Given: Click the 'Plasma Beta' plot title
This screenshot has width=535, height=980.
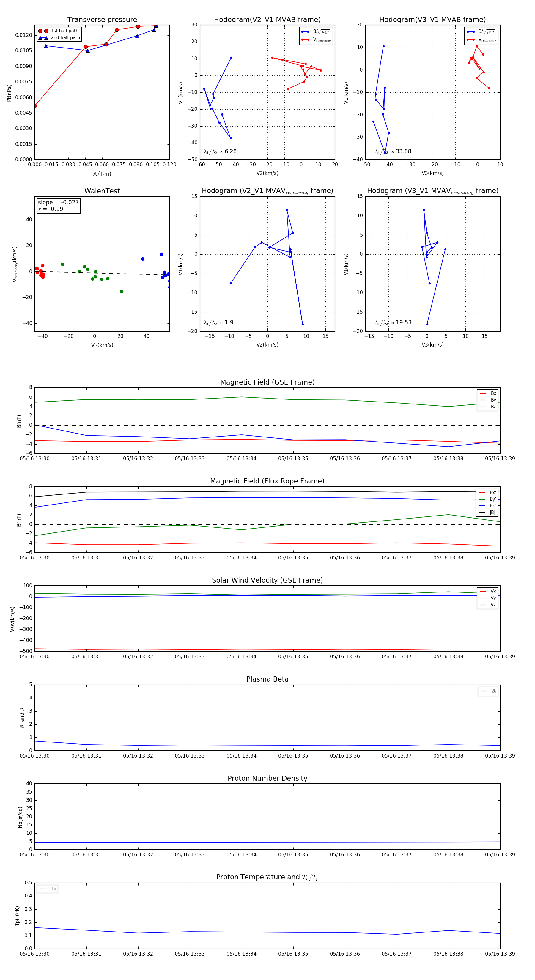Looking at the screenshot, I should tap(267, 679).
